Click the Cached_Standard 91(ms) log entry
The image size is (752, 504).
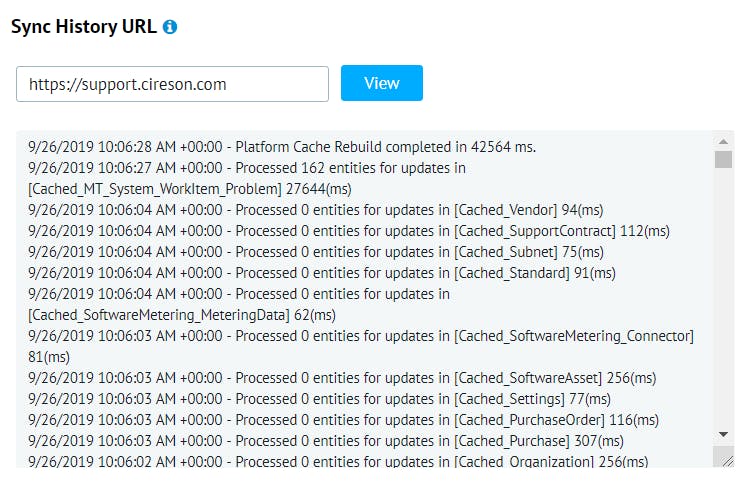coord(322,273)
